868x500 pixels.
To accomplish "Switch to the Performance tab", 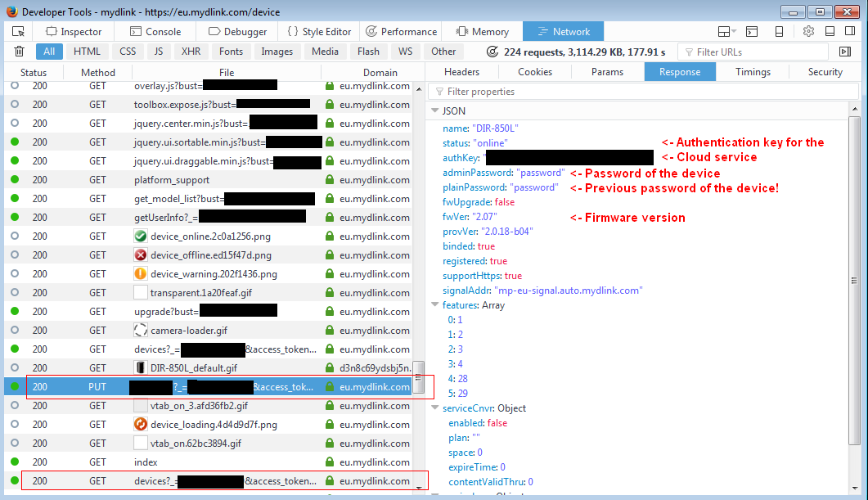I will point(402,32).
